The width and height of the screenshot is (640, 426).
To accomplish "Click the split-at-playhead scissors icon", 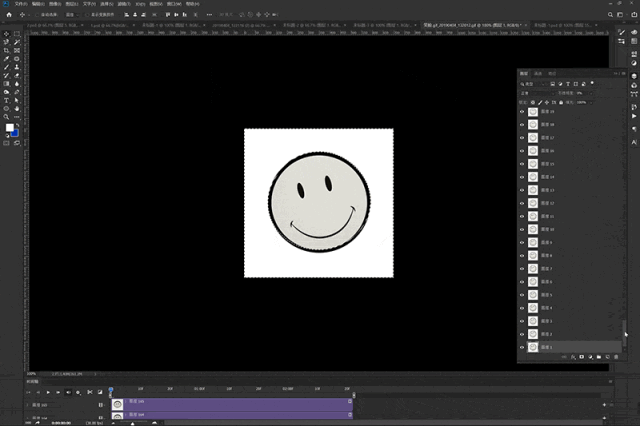I will pos(89,391).
